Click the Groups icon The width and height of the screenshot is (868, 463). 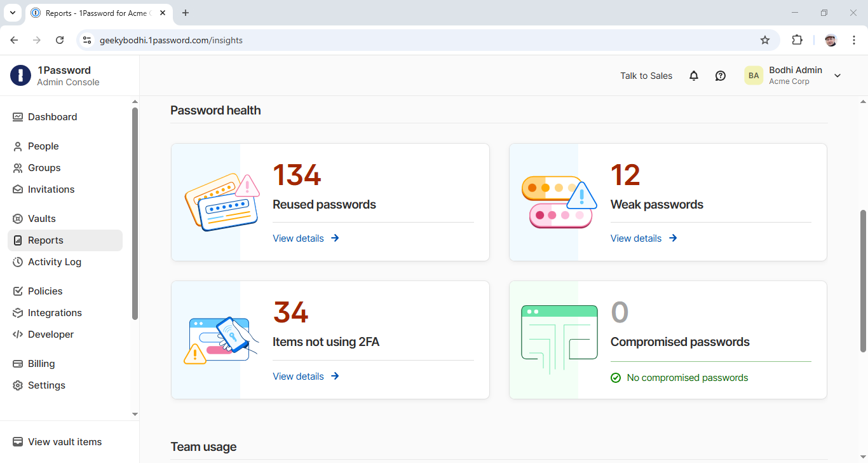18,168
